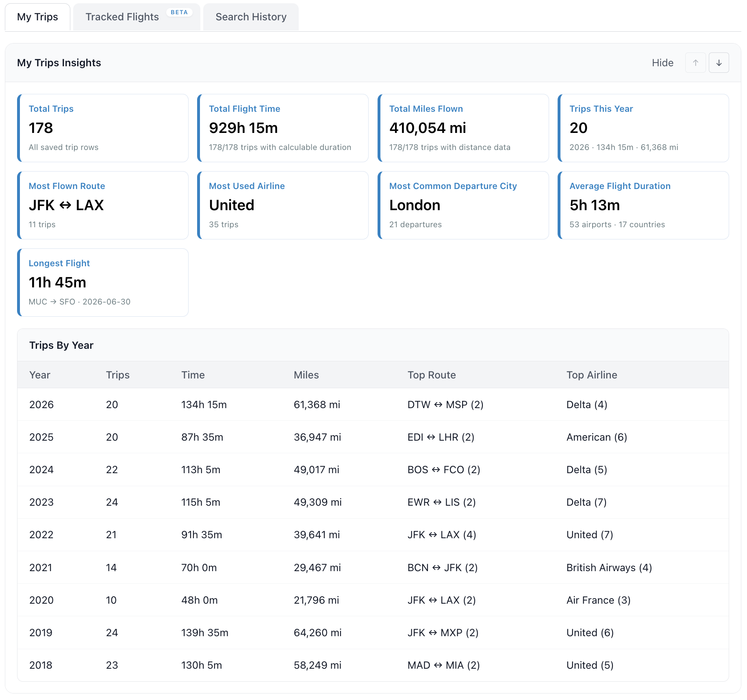Click 70h 0m time cell
The image size is (747, 700).
[x=199, y=567]
